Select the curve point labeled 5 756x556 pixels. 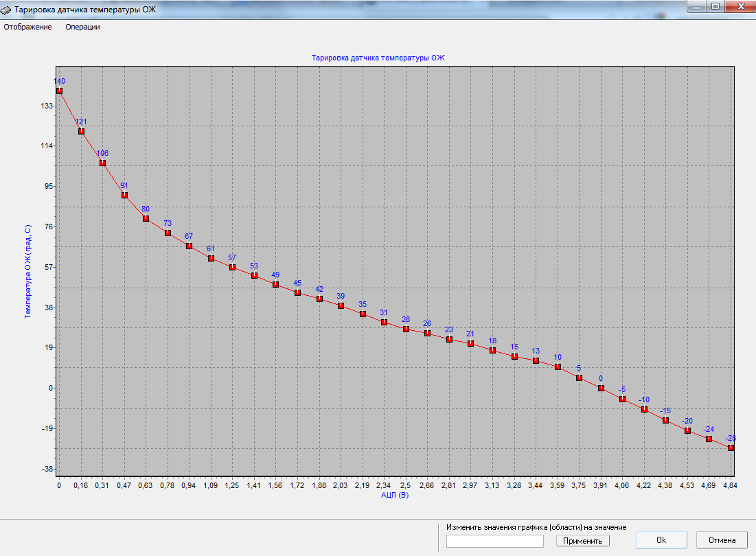pyautogui.click(x=579, y=378)
